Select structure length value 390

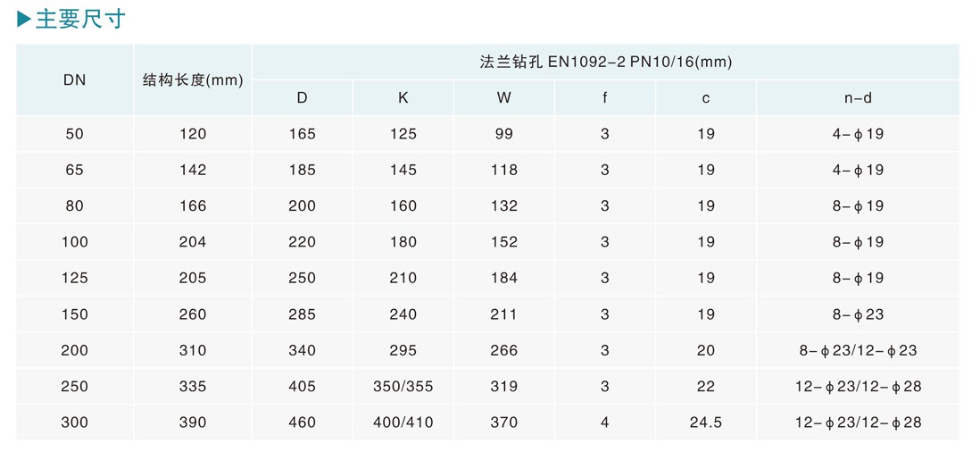point(193,423)
